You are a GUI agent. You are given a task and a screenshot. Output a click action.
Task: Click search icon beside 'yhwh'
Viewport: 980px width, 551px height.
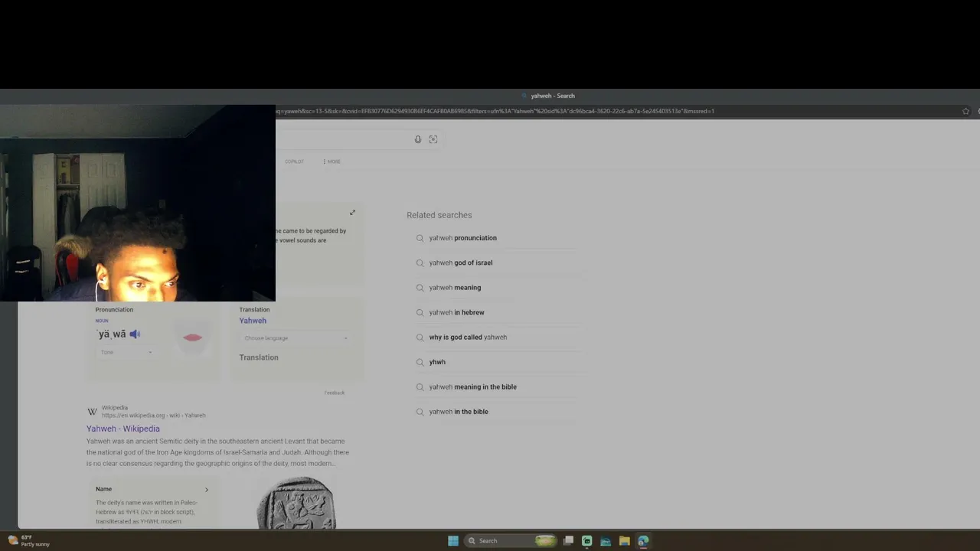point(420,362)
